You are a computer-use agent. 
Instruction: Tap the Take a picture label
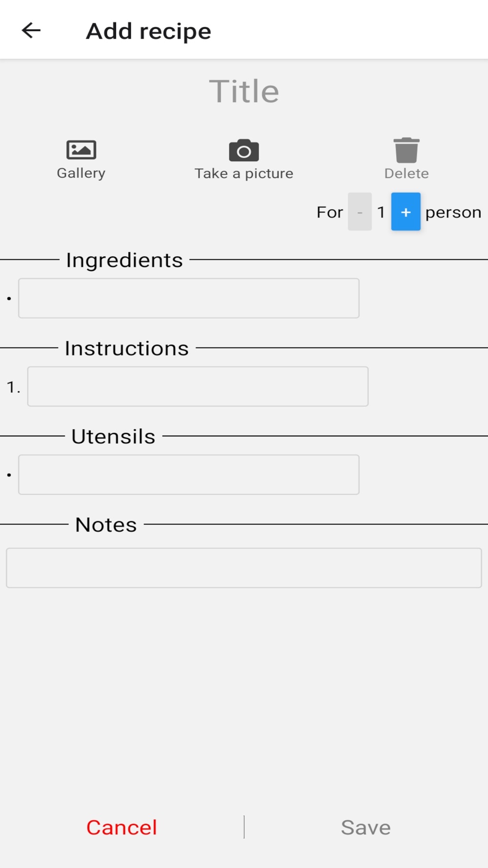tap(244, 173)
